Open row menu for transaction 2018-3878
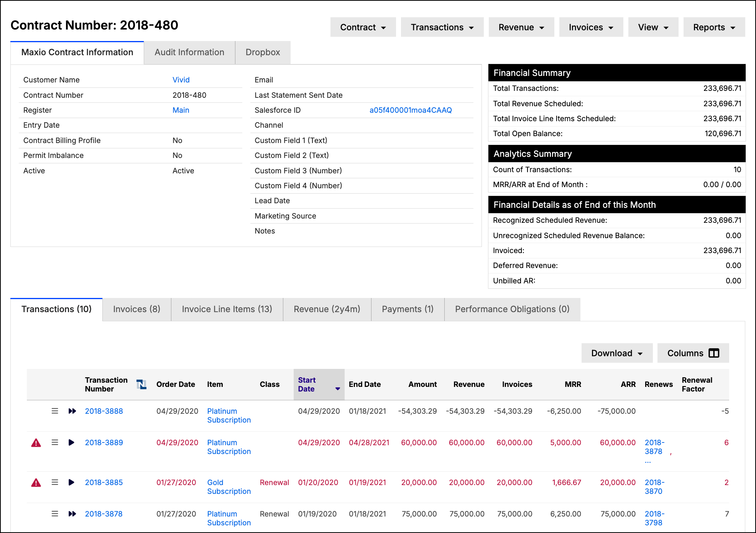The image size is (756, 533). pyautogui.click(x=55, y=514)
